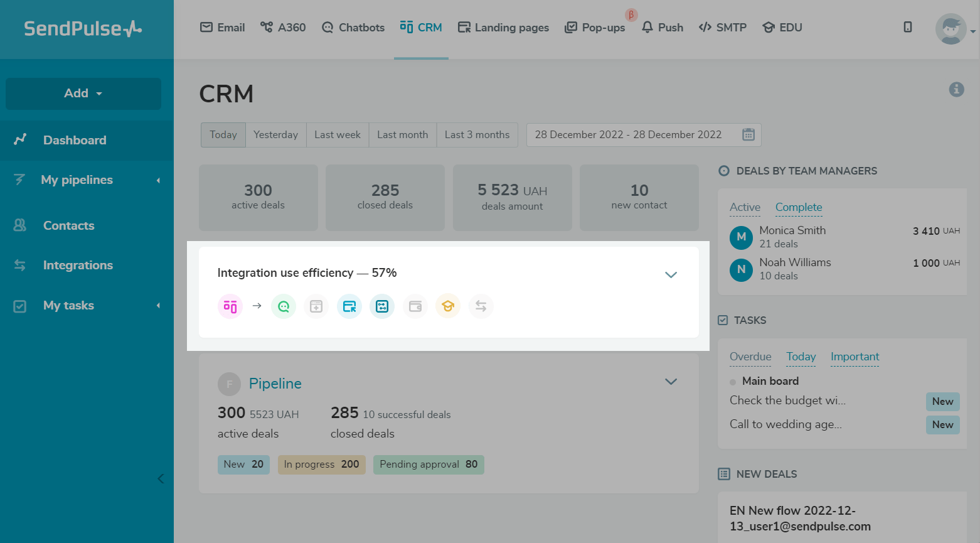The height and width of the screenshot is (543, 980).
Task: Click the Pipeline F avatar icon
Action: coord(230,384)
